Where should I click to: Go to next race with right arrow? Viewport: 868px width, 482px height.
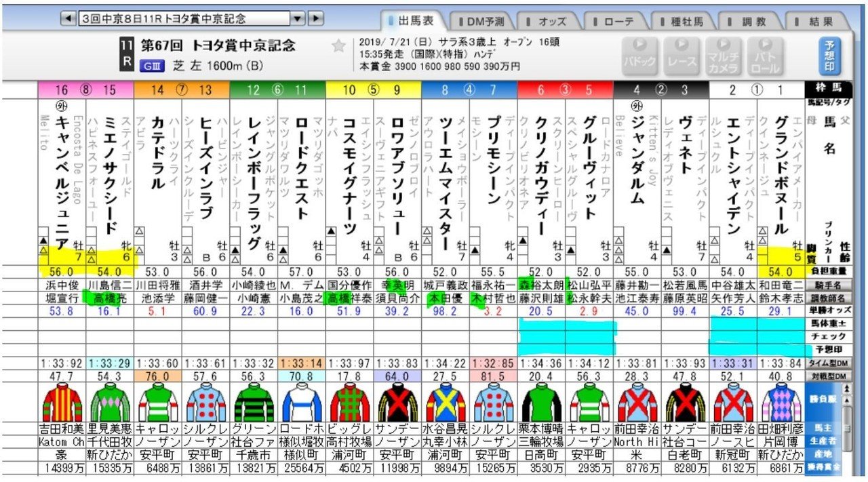click(316, 18)
